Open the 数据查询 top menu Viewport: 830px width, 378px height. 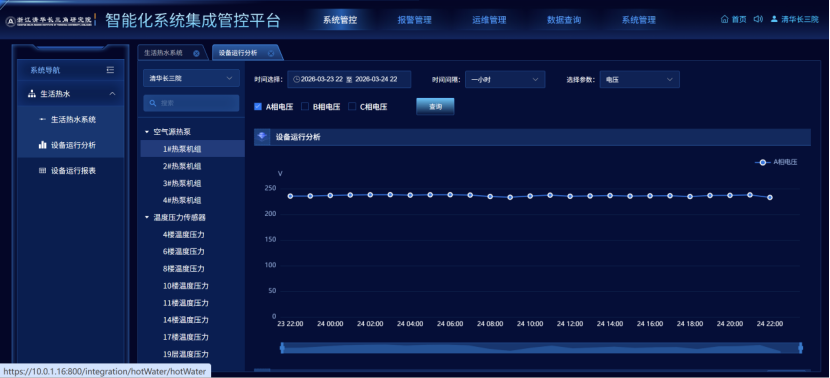(x=564, y=20)
